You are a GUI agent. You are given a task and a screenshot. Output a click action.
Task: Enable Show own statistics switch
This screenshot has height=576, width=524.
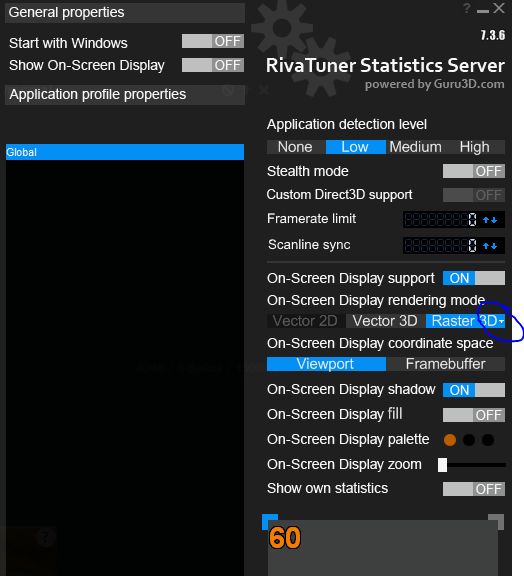[x=474, y=489]
